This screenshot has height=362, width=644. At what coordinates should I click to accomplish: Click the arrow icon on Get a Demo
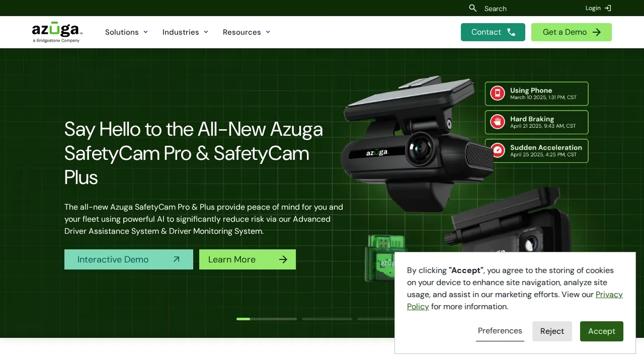coord(597,32)
